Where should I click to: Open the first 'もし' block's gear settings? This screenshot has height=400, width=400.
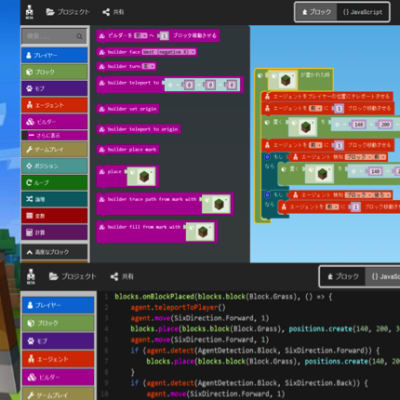(267, 157)
